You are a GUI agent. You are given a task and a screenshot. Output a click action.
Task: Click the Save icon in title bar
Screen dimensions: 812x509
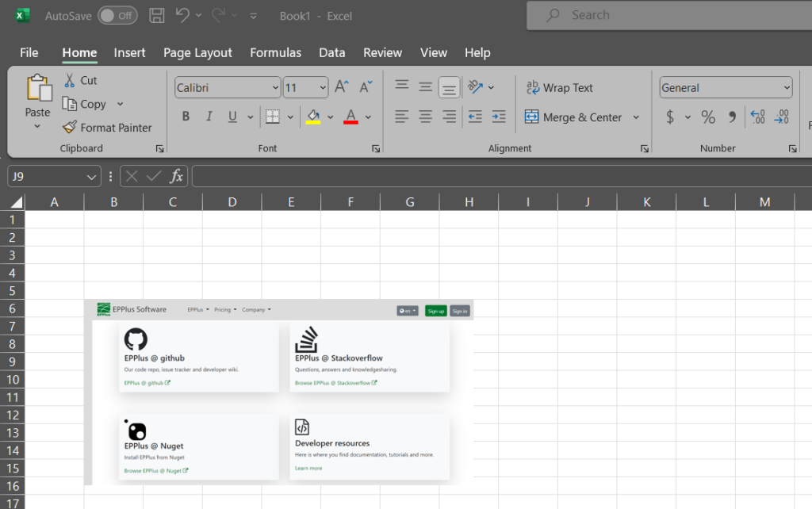[156, 16]
